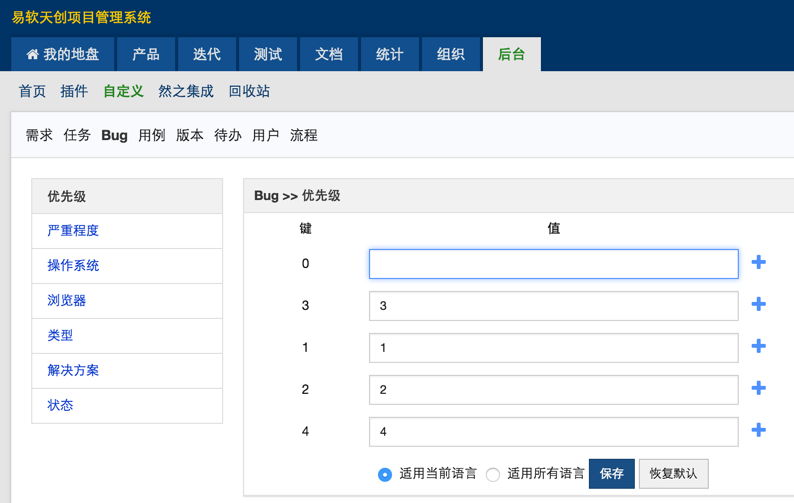Click the plus icon beside key 0
This screenshot has width=794, height=503.
coord(758,262)
